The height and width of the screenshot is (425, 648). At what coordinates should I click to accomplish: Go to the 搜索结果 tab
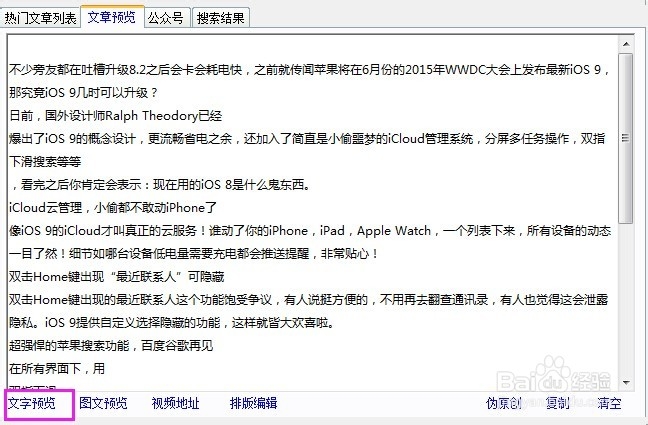coord(221,18)
